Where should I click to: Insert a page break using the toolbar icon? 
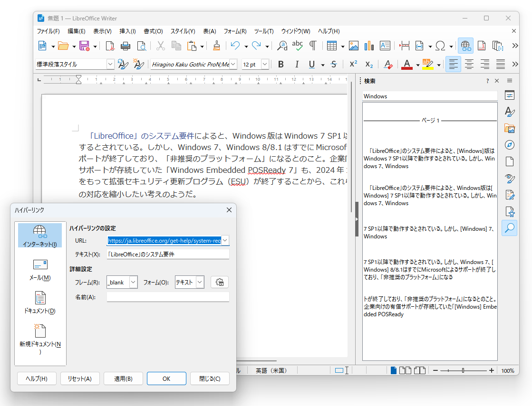point(405,46)
